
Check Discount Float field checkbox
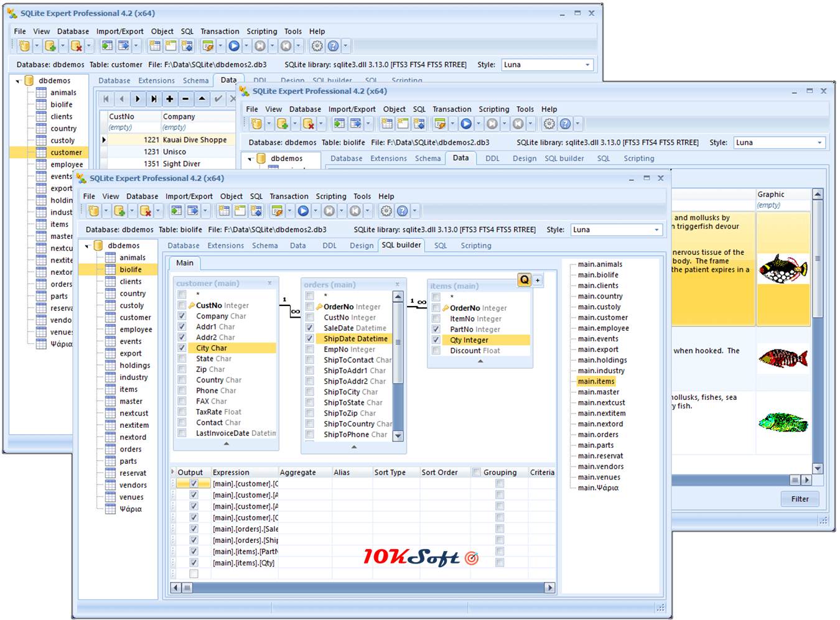(436, 350)
